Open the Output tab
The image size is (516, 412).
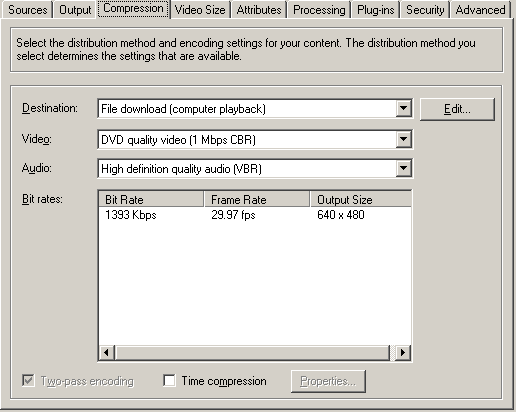click(x=75, y=10)
